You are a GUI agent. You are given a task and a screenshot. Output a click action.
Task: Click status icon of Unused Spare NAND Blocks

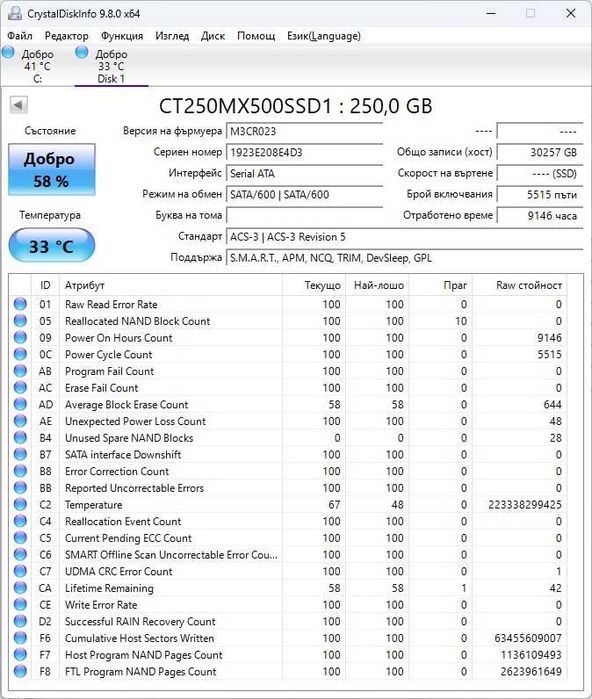20,438
